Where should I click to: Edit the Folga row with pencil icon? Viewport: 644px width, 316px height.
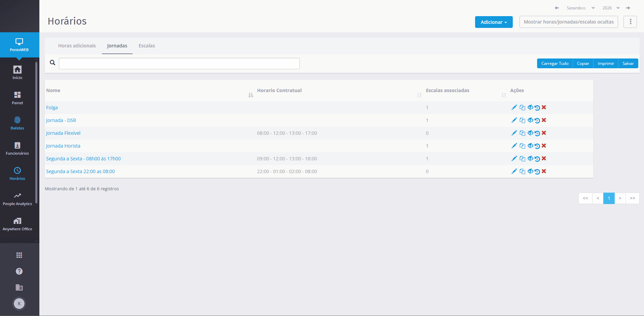click(x=514, y=108)
